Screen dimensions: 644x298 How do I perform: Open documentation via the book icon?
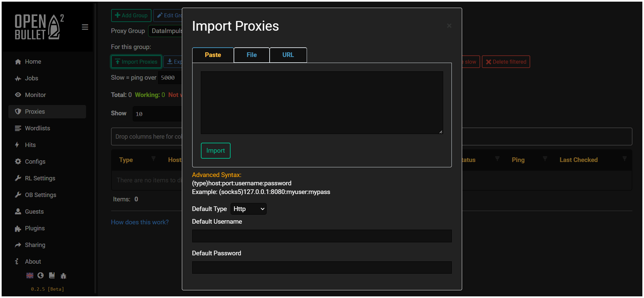point(52,275)
